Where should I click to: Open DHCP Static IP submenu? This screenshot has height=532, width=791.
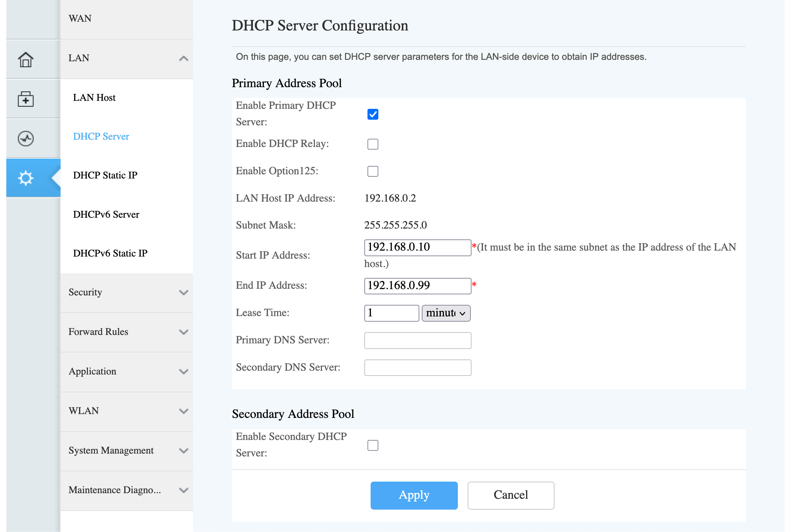pos(105,175)
